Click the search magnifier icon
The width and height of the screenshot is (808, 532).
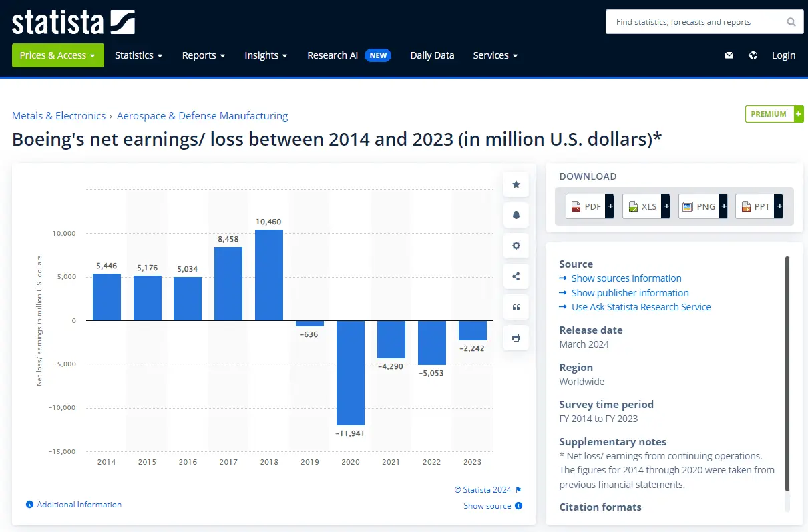click(x=791, y=22)
